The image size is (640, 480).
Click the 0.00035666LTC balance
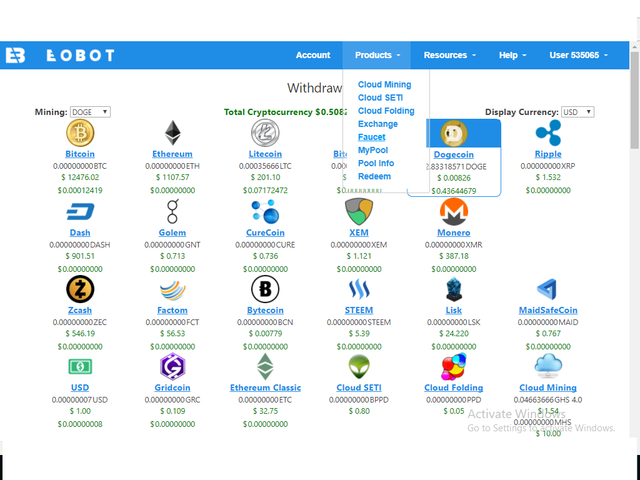tap(265, 166)
